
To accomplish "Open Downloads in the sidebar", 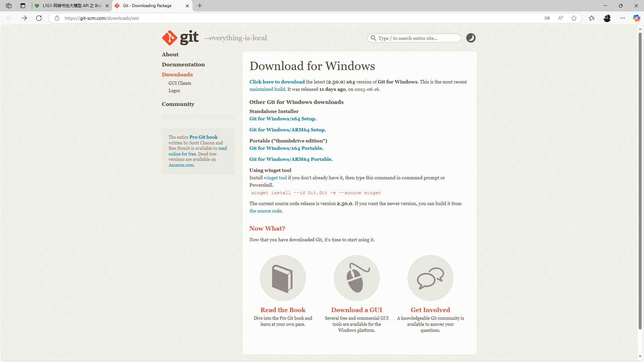I will coord(177,75).
